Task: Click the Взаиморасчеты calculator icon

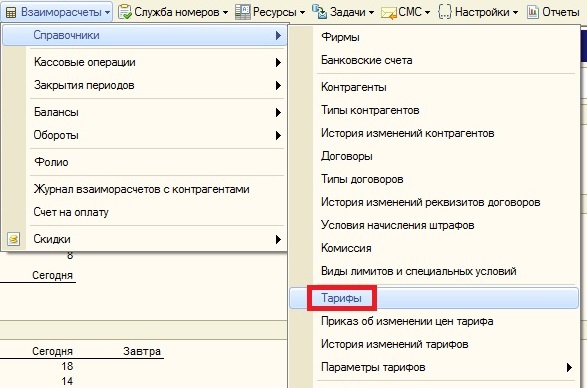Action: click(11, 13)
